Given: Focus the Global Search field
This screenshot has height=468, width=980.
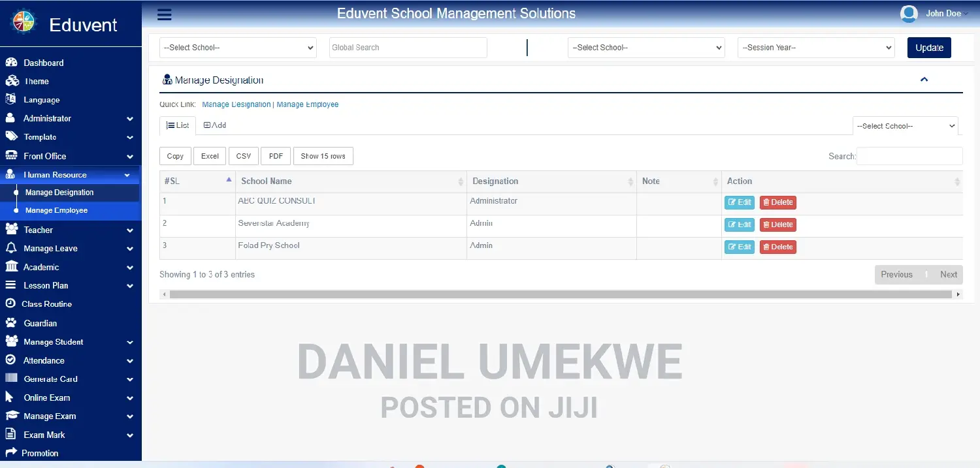Looking at the screenshot, I should pyautogui.click(x=408, y=48).
